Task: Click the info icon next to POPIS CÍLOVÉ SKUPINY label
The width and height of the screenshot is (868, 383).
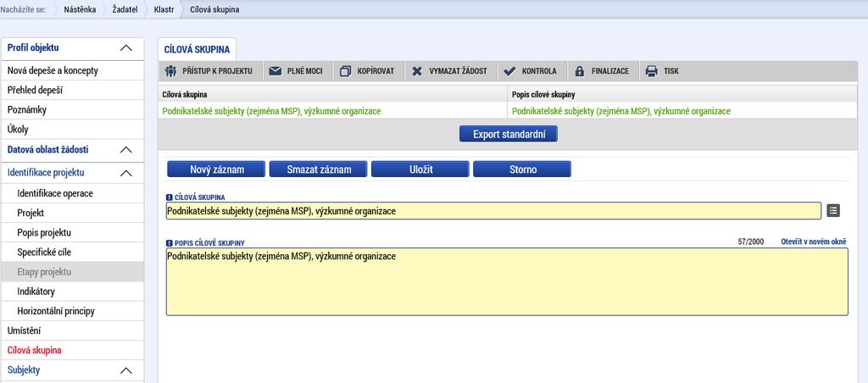Action: tap(170, 242)
